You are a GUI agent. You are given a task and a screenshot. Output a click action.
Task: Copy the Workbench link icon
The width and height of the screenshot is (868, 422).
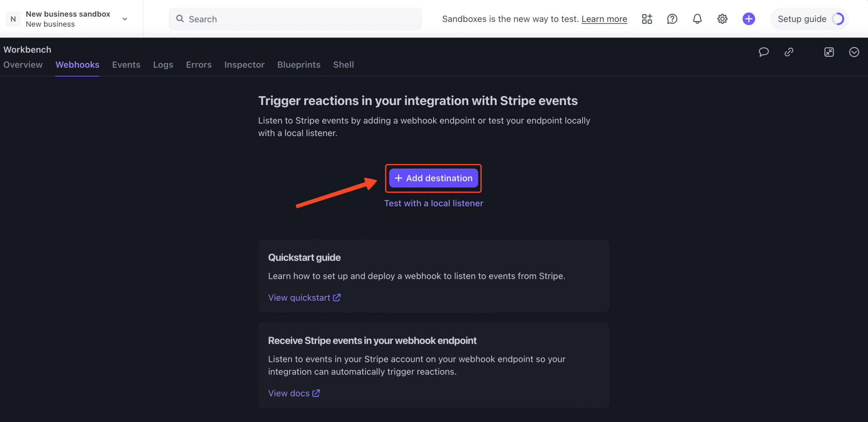click(x=789, y=52)
